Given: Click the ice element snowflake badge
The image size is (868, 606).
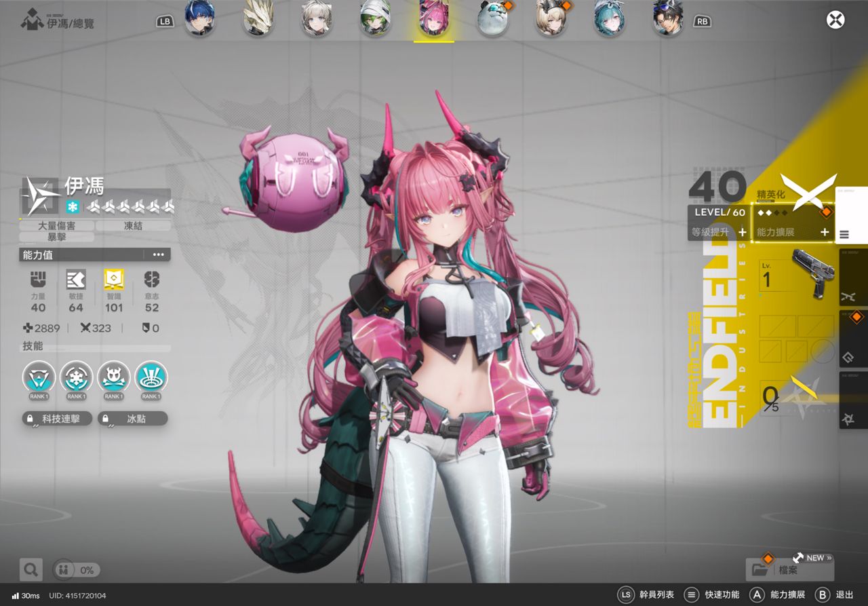Looking at the screenshot, I should [x=73, y=206].
